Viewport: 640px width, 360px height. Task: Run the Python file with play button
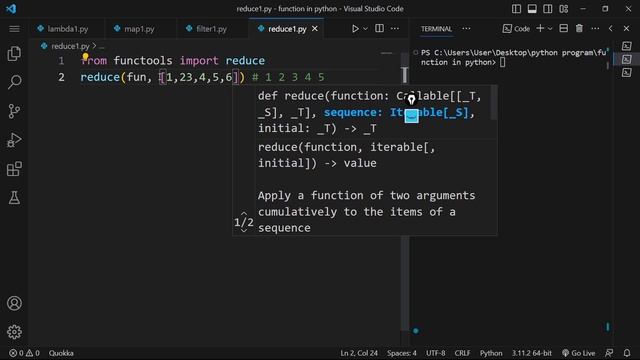[x=355, y=29]
